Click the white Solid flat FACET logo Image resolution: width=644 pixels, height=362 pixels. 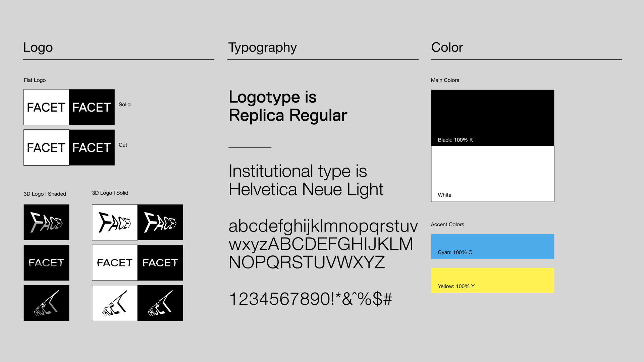tap(46, 107)
